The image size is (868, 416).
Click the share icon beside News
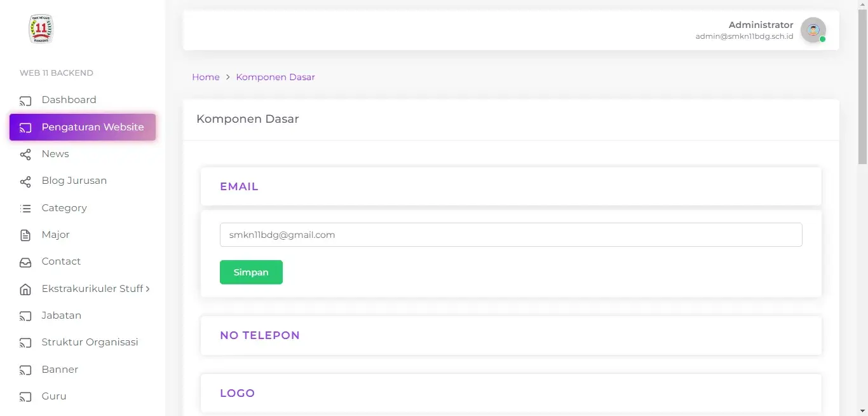[25, 155]
